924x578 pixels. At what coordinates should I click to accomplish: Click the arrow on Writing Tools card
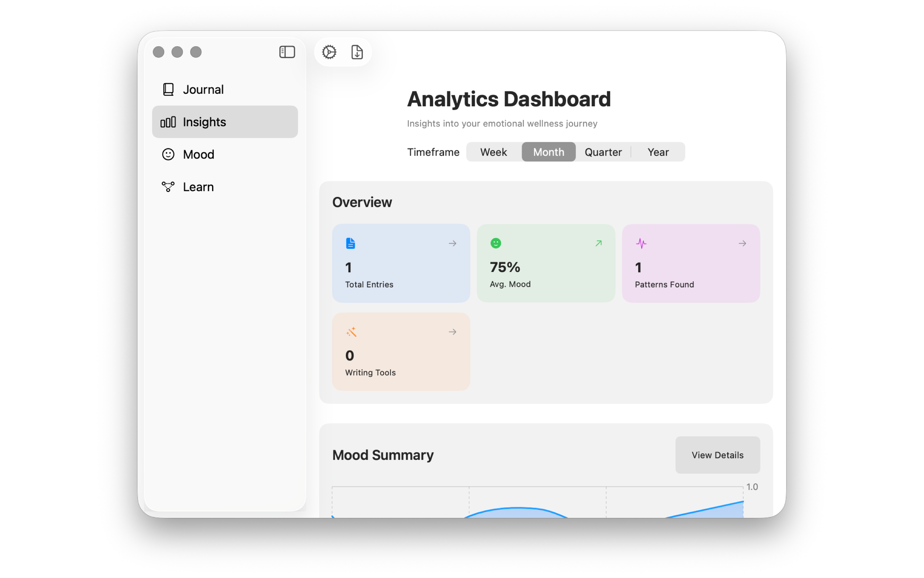coord(452,332)
